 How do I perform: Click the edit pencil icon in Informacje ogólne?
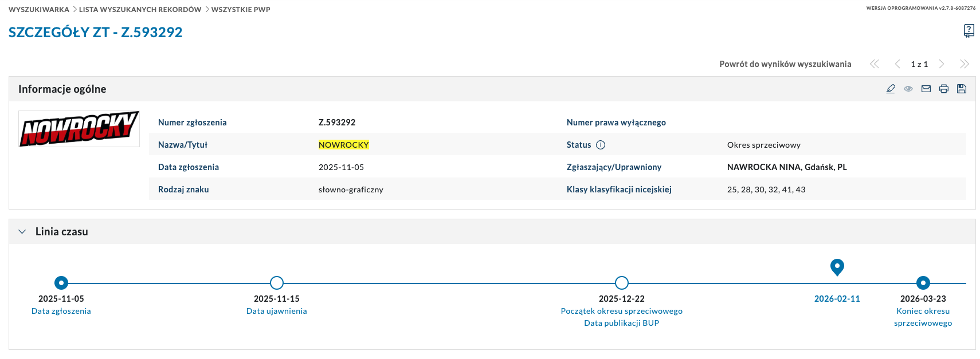point(891,89)
